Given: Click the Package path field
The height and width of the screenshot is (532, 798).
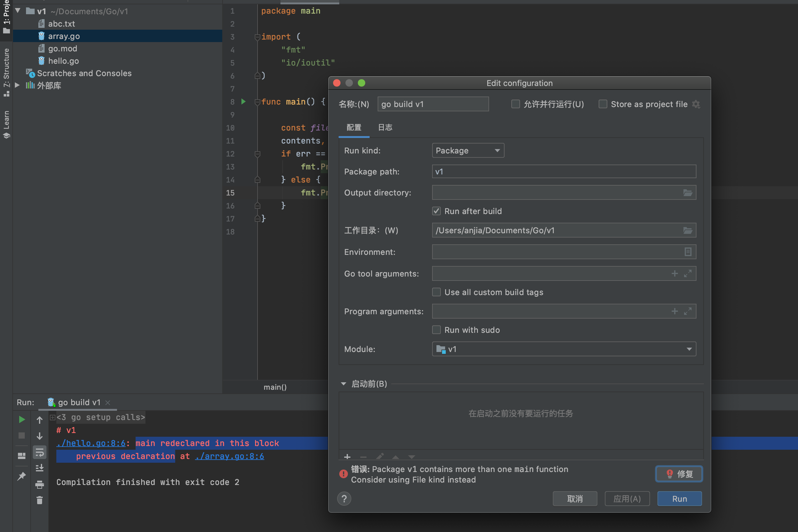Looking at the screenshot, I should click(x=564, y=172).
